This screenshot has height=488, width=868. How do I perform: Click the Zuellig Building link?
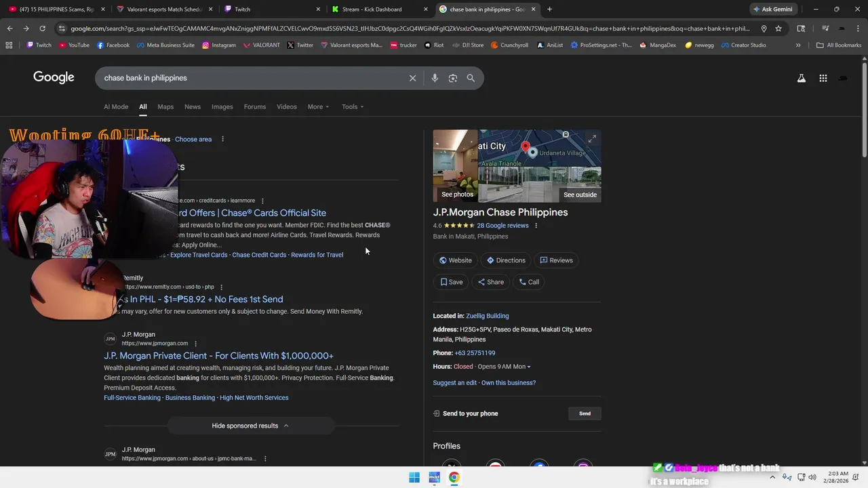pos(488,316)
